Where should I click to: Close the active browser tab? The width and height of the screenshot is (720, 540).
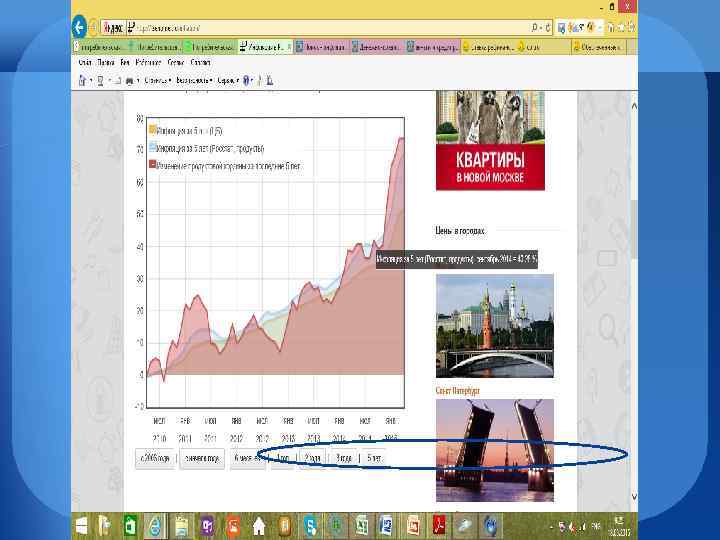(289, 46)
